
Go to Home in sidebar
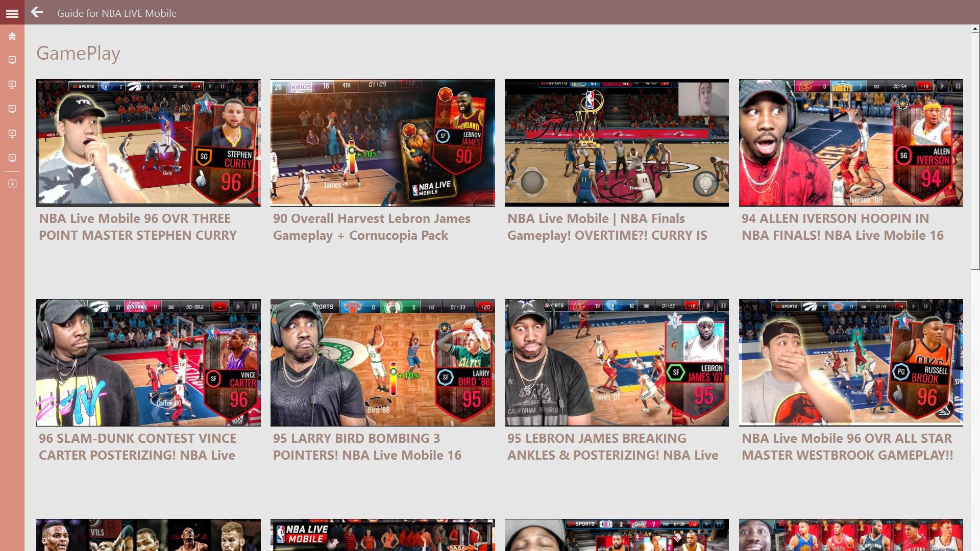pos(12,36)
